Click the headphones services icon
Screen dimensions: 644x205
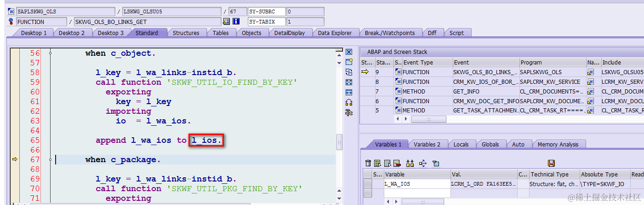349,102
